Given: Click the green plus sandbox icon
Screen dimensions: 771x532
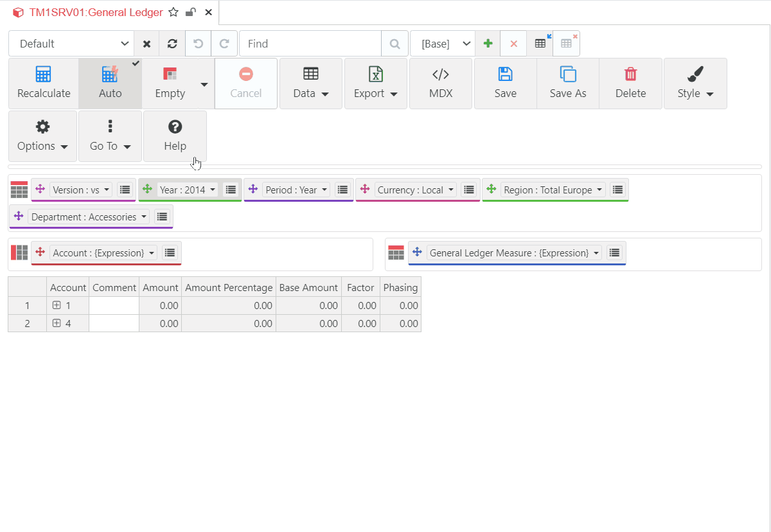Looking at the screenshot, I should (x=488, y=44).
